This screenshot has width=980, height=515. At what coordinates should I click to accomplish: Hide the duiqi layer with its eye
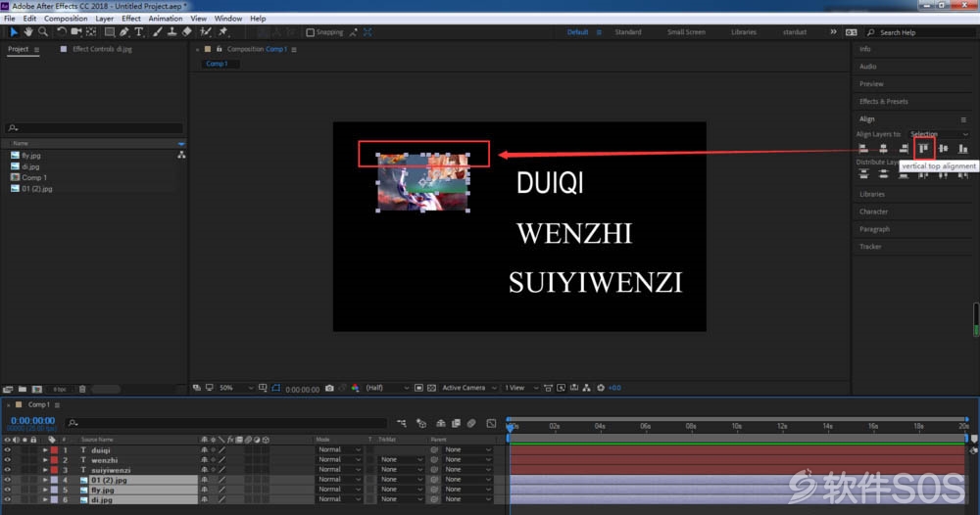click(8, 450)
